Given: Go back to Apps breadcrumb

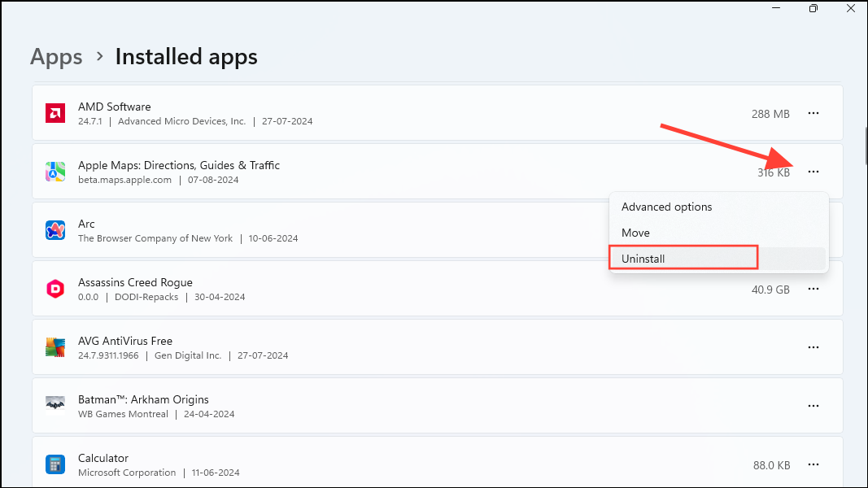Looking at the screenshot, I should coord(56,56).
